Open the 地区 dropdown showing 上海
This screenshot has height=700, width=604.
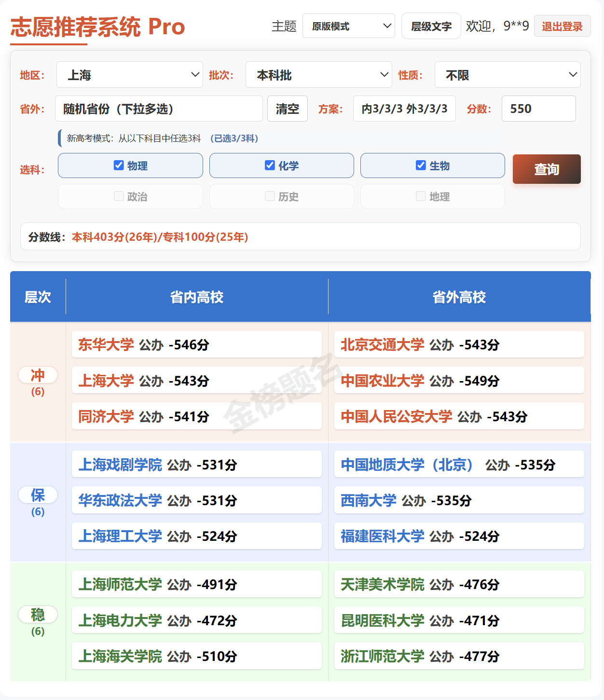point(130,75)
